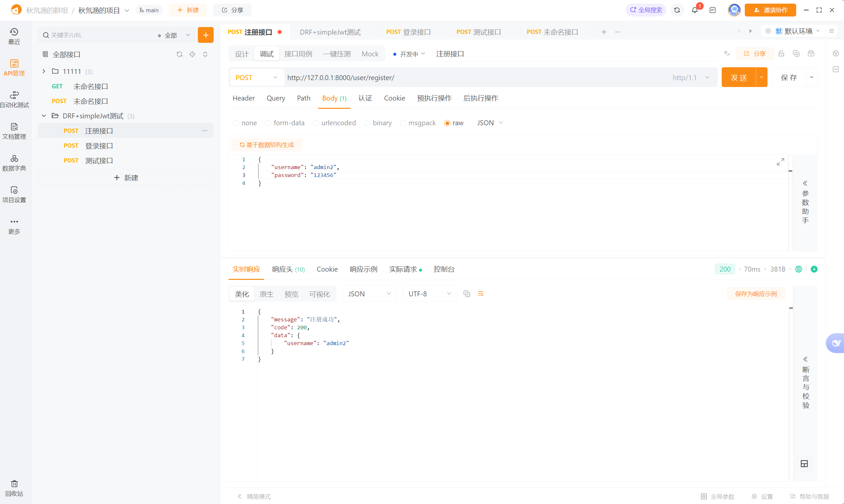
Task: Open the POST method dropdown
Action: click(256, 77)
